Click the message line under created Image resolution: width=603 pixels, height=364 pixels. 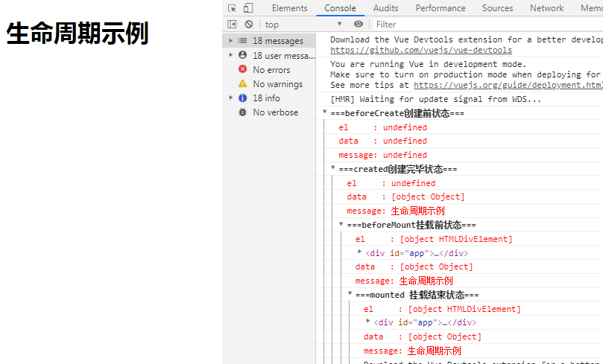(396, 211)
